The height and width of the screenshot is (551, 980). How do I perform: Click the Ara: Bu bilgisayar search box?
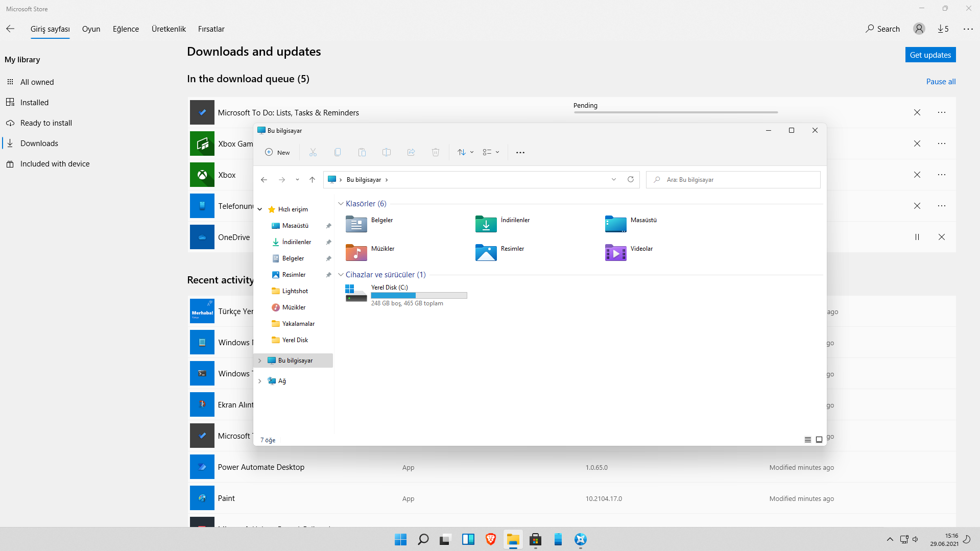(x=733, y=180)
